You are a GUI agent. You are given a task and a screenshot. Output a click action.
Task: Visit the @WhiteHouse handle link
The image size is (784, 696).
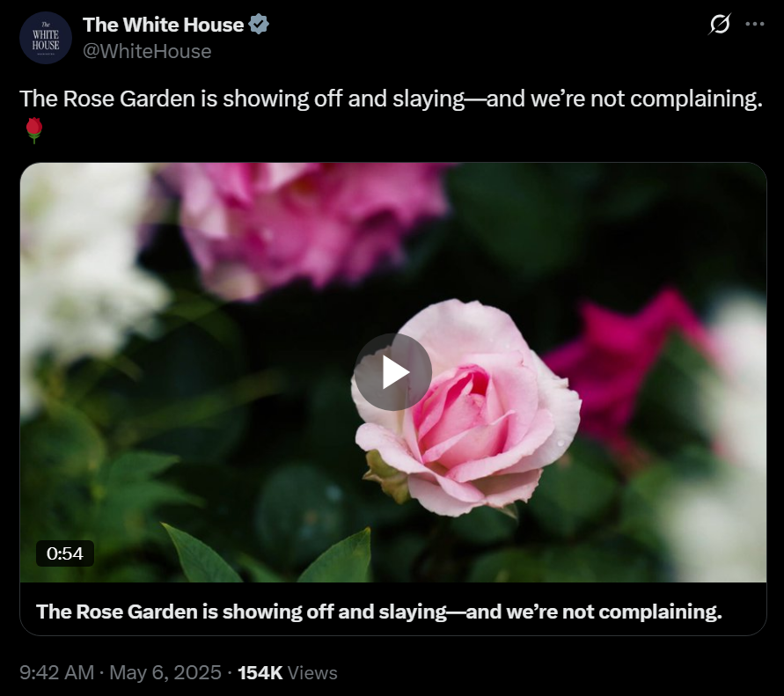point(147,52)
